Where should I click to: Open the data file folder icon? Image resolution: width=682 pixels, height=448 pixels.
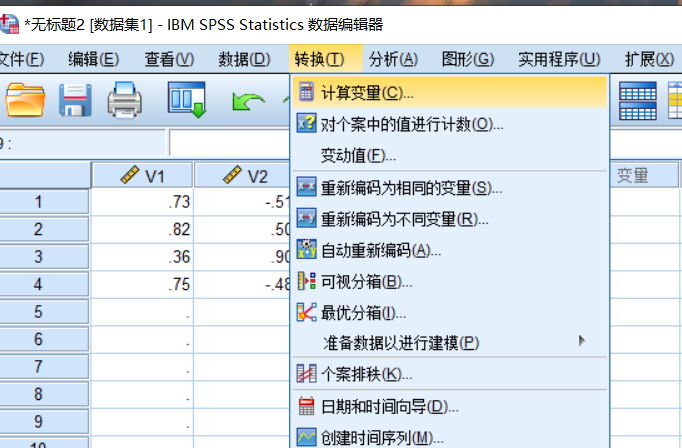click(25, 100)
